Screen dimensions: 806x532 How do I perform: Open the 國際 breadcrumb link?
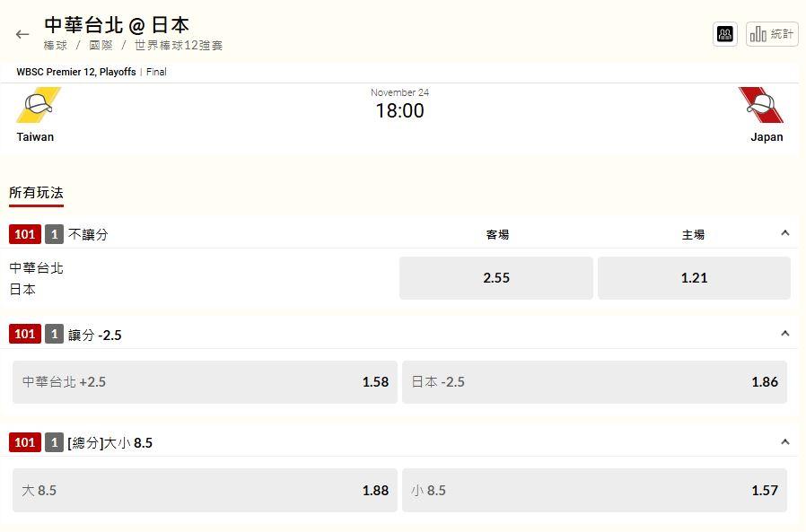pyautogui.click(x=101, y=45)
